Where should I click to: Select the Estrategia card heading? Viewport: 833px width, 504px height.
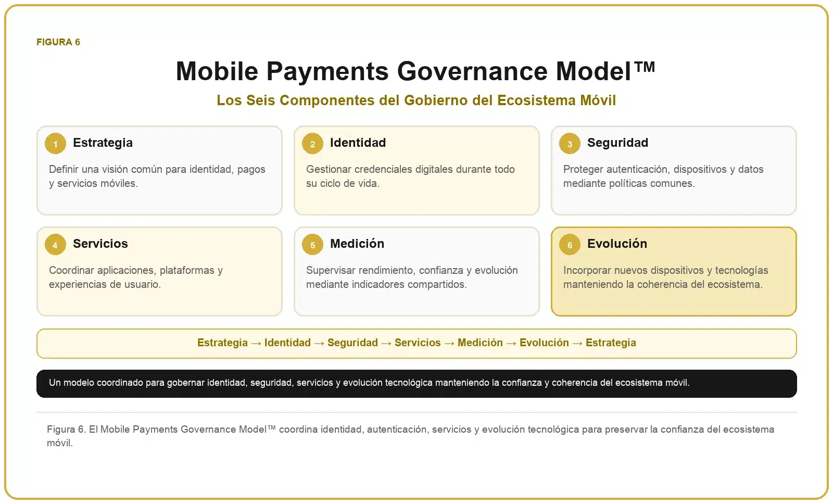point(103,143)
